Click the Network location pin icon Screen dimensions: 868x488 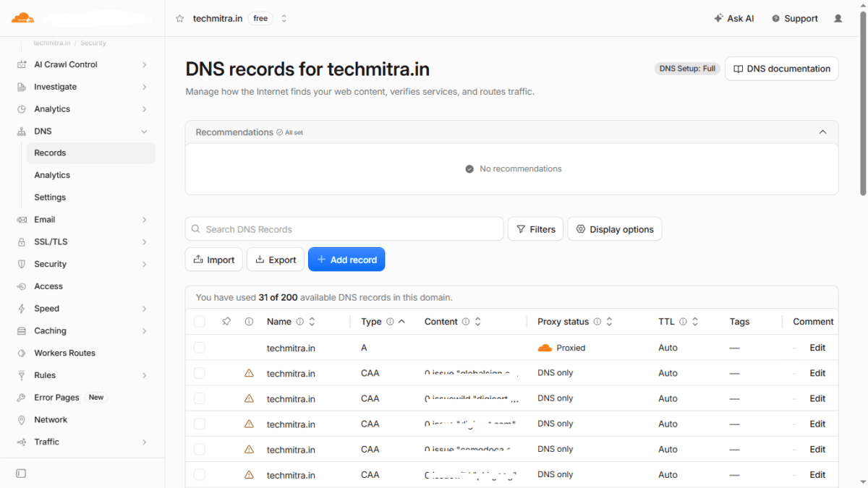[x=21, y=420]
